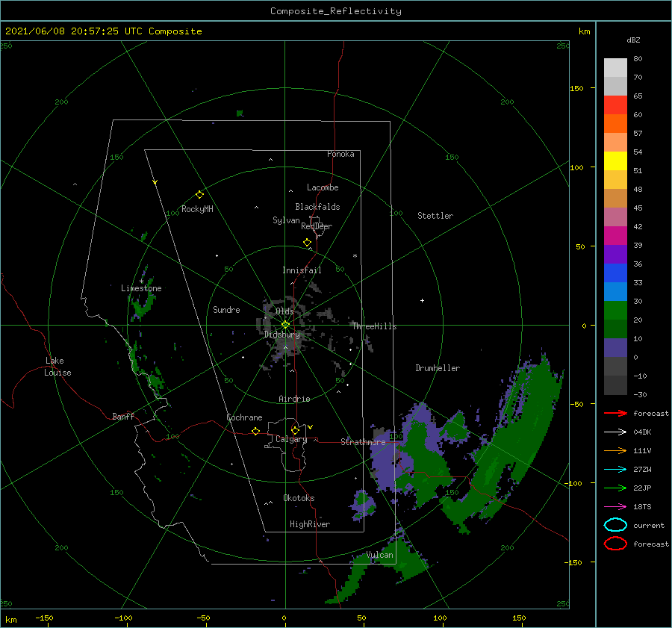Click the purple 36–39 dBZ swatch

point(615,255)
